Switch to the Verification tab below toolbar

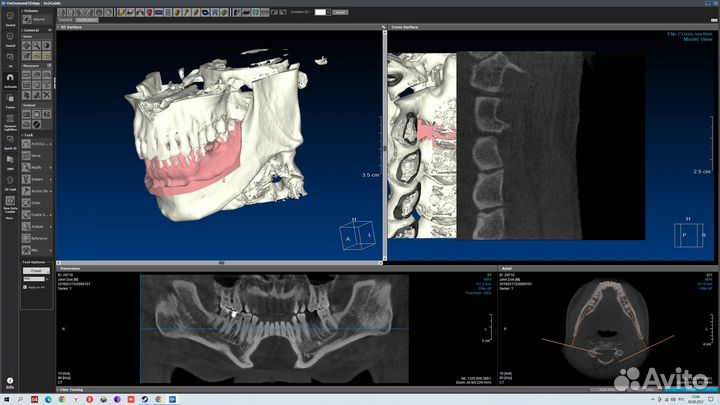click(x=86, y=20)
